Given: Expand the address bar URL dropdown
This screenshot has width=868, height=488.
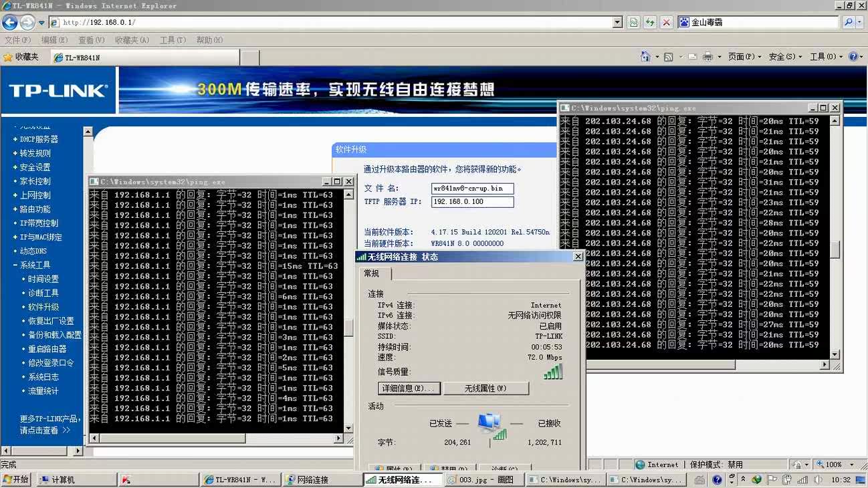Looking at the screenshot, I should pos(617,22).
